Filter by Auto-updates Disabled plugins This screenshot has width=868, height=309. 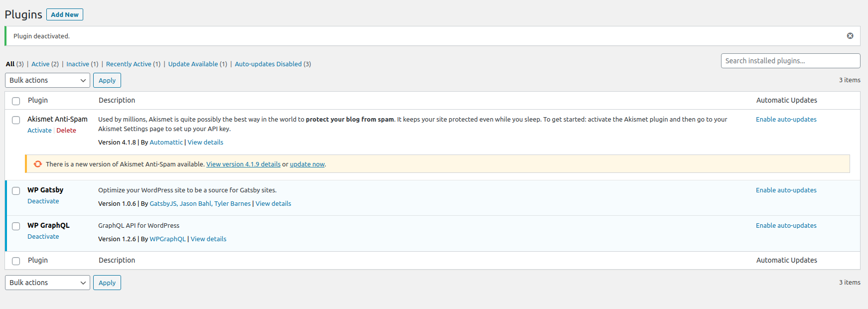click(x=268, y=64)
